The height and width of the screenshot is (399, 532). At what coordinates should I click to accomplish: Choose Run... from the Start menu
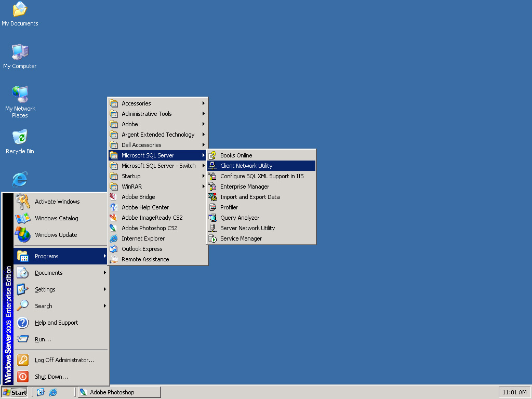point(43,339)
